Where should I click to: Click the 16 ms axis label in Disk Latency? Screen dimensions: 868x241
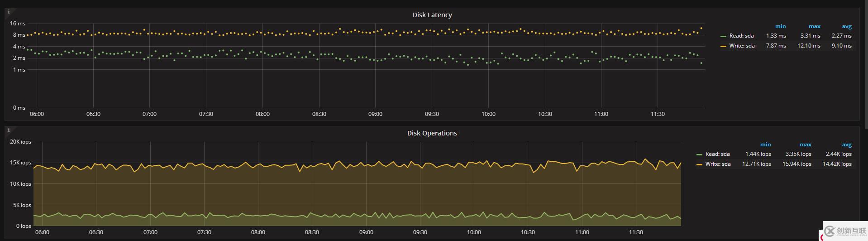click(18, 24)
